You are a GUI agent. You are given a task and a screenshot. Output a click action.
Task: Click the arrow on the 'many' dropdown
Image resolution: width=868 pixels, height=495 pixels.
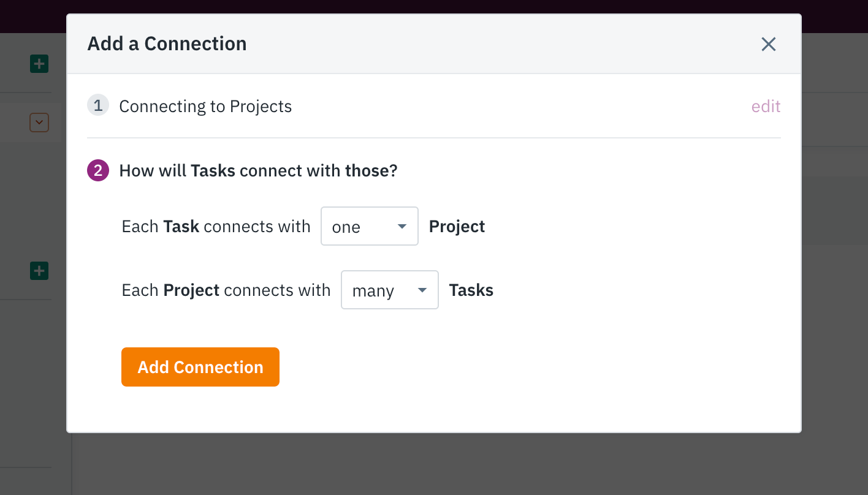(x=422, y=290)
